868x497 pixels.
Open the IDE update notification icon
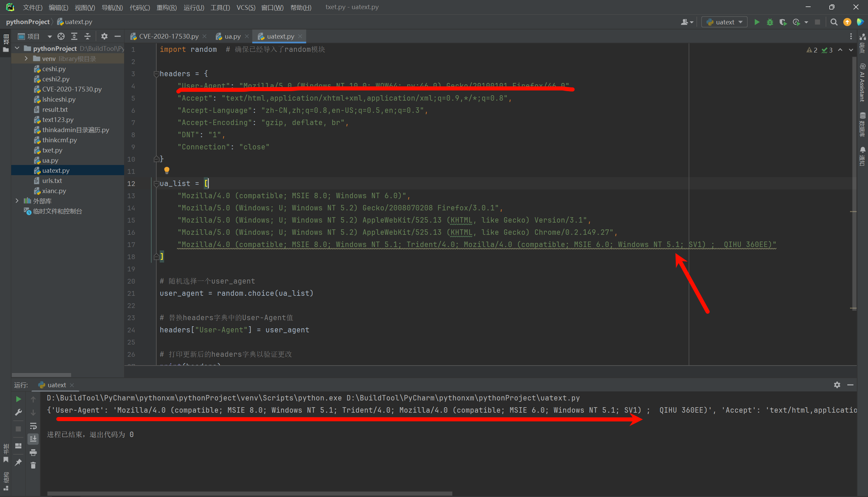847,22
